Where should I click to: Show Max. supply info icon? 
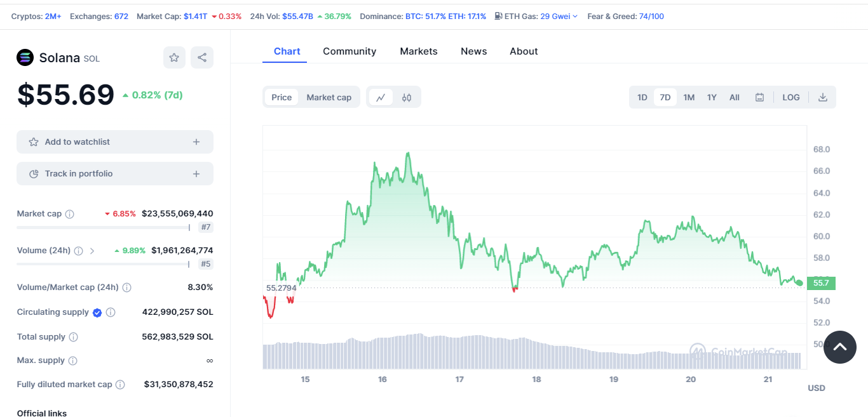coord(72,361)
